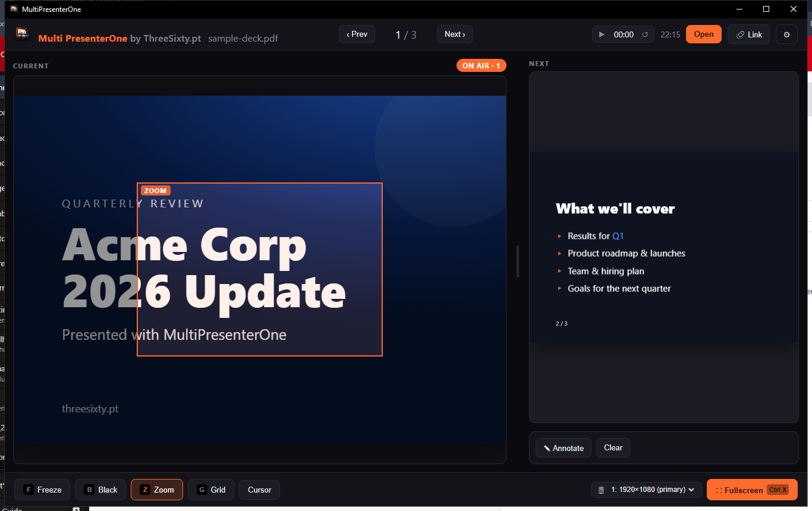Click the orange ZOOM tag on the slide
The width and height of the screenshot is (812, 511).
pyautogui.click(x=156, y=191)
